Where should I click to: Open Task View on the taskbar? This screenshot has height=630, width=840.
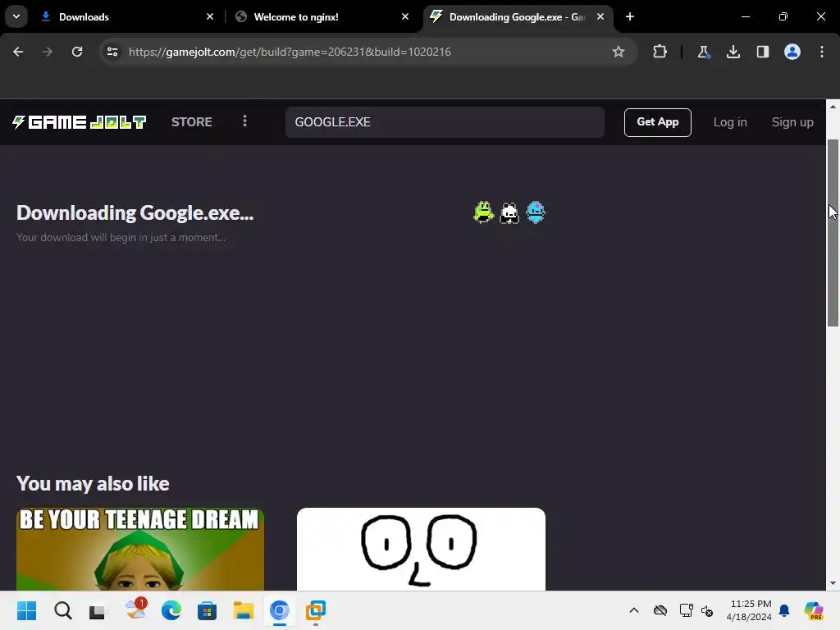click(98, 610)
